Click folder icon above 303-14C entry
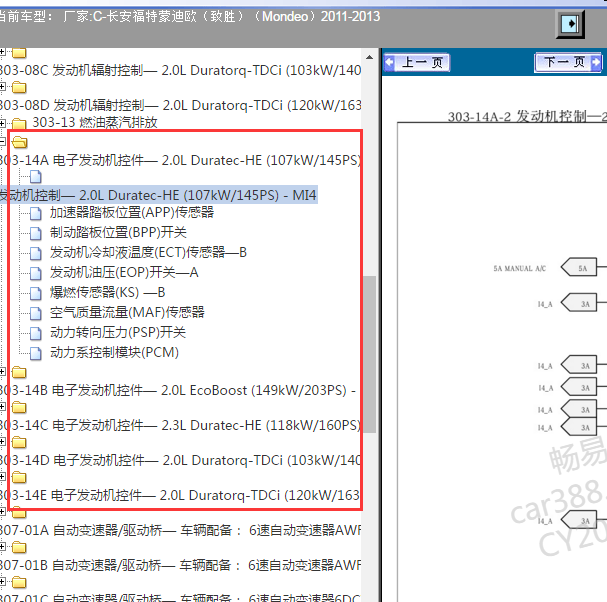This screenshot has height=602, width=607. 19,407
